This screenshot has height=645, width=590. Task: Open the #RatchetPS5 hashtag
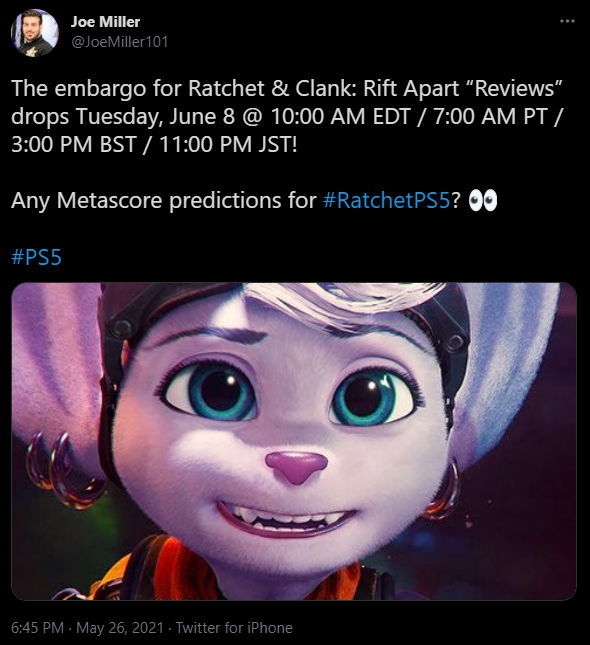(x=387, y=201)
